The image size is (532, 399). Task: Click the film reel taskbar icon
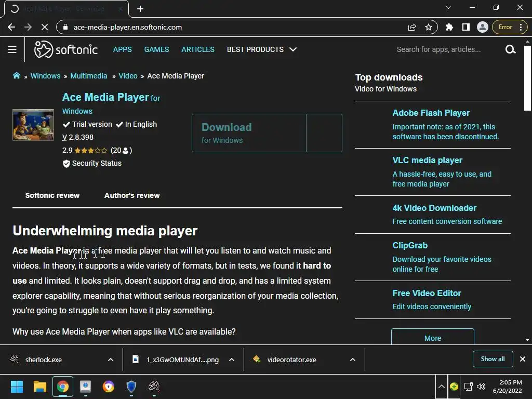(154, 387)
